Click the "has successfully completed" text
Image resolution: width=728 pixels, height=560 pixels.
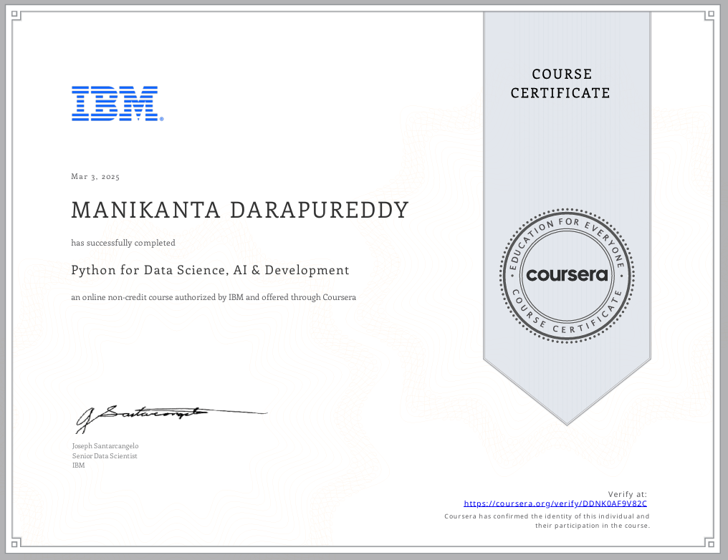(x=123, y=243)
